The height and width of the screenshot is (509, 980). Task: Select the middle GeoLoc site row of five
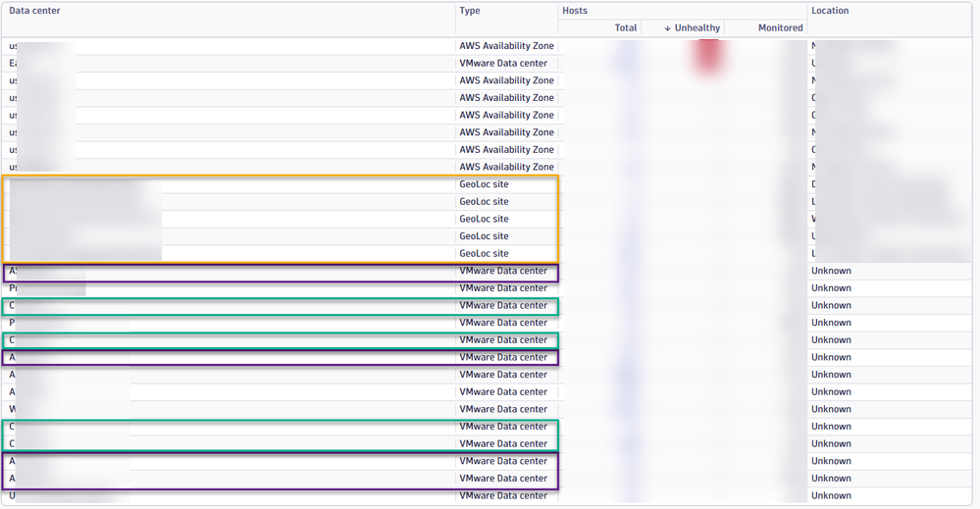pos(484,219)
